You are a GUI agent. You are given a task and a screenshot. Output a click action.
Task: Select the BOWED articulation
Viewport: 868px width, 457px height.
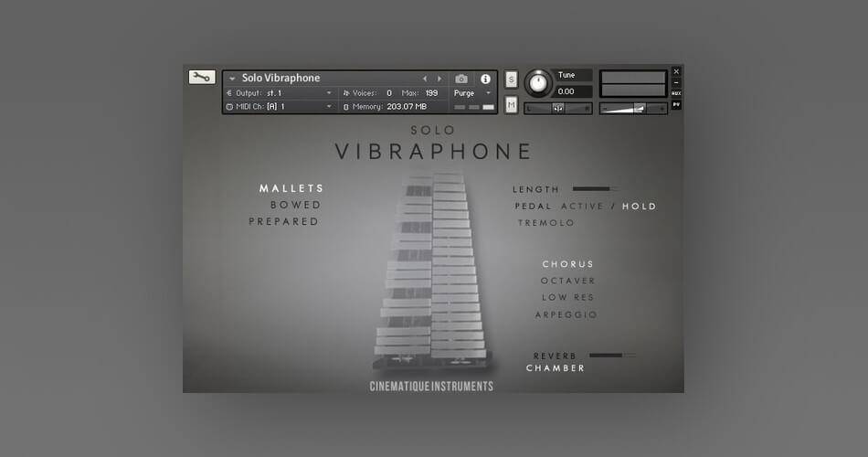(296, 205)
